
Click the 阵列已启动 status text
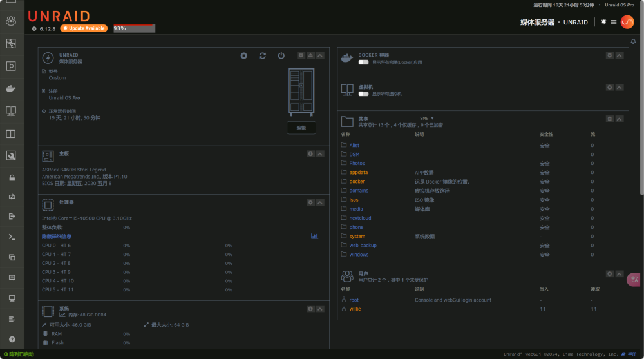[x=21, y=354]
